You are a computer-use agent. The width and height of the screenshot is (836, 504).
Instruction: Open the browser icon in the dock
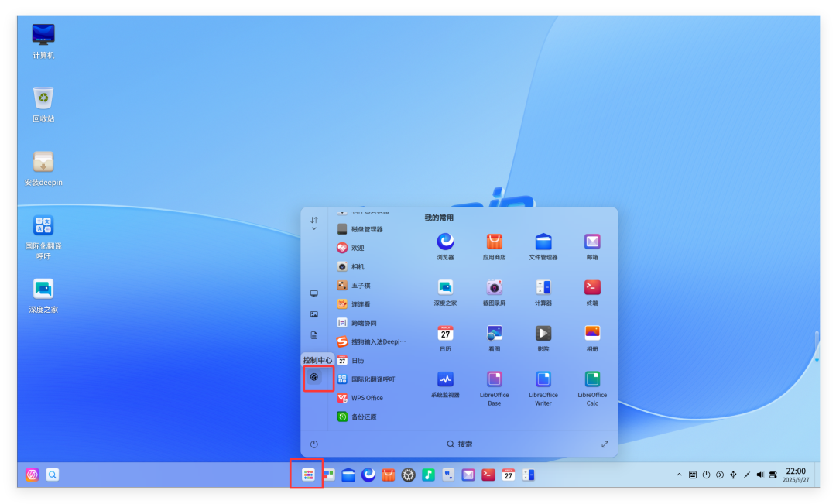click(x=368, y=475)
